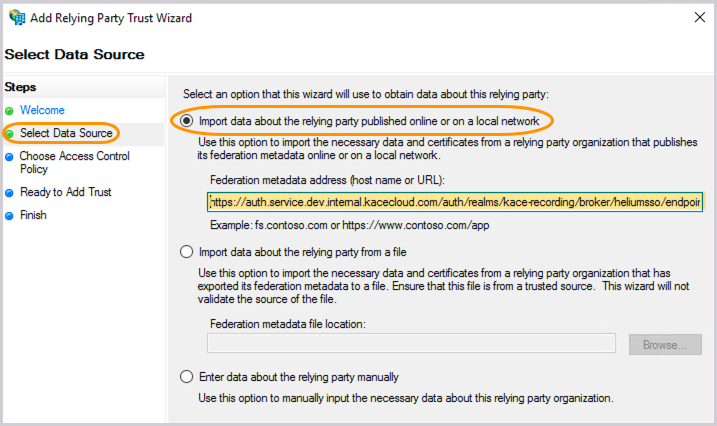The height and width of the screenshot is (426, 717).
Task: Select the Finish step in sidebar
Action: click(x=33, y=215)
